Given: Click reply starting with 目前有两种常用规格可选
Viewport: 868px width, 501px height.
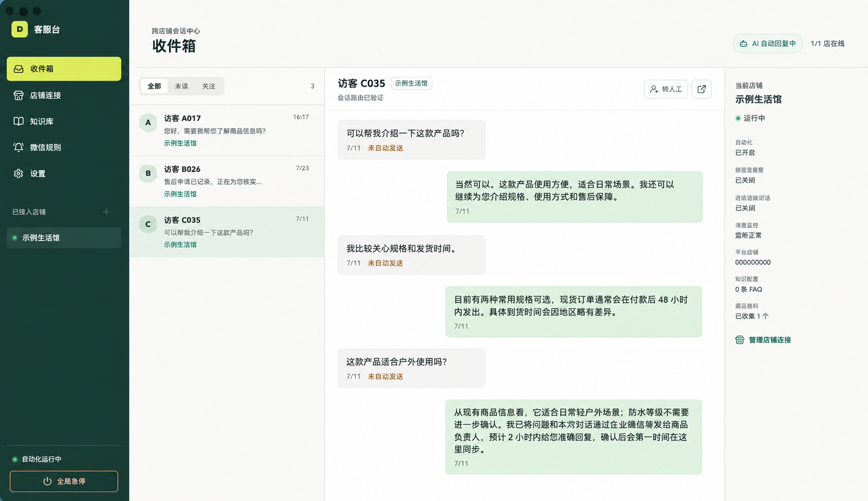Looking at the screenshot, I should (x=573, y=312).
